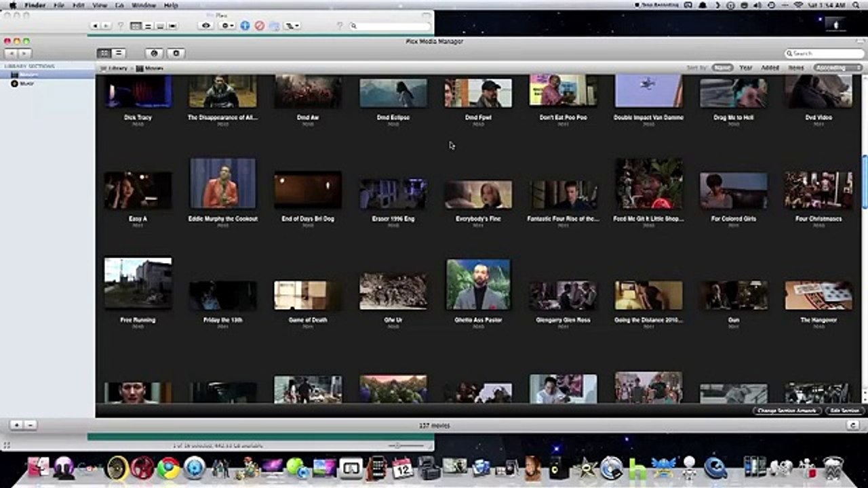Open the File menu
The height and width of the screenshot is (488, 868).
tap(60, 5)
